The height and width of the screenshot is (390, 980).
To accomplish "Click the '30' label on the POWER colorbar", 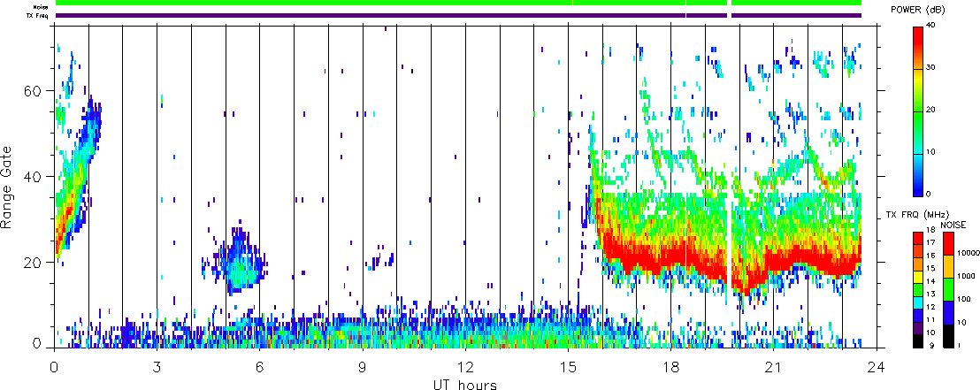I will click(931, 68).
